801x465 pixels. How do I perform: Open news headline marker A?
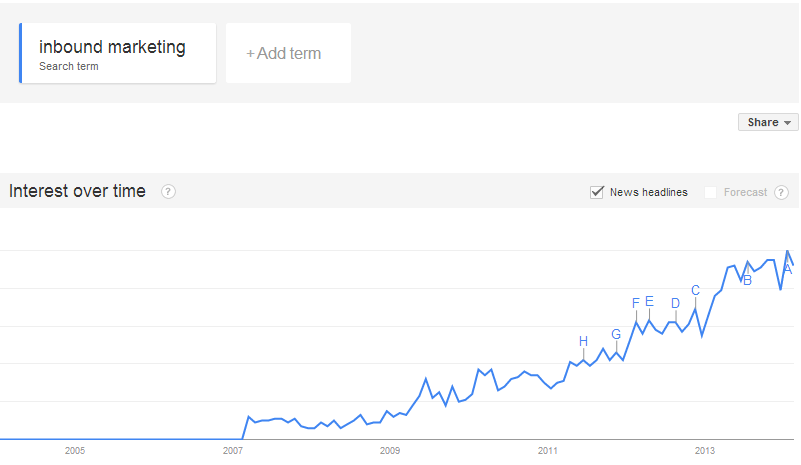[x=788, y=269]
